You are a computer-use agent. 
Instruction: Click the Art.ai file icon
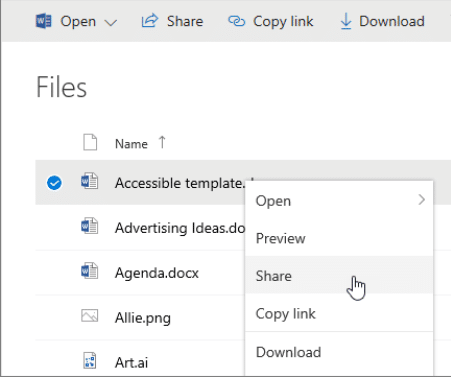click(x=90, y=361)
